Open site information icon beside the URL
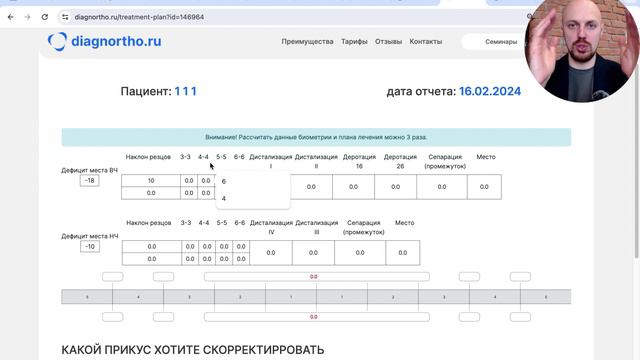The height and width of the screenshot is (360, 640). [65, 17]
